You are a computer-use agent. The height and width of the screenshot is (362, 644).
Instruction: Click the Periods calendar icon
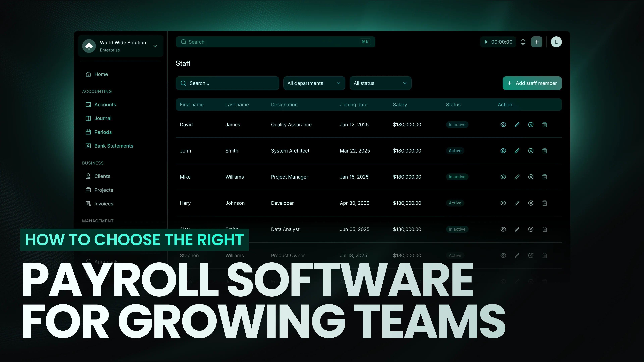pos(88,132)
